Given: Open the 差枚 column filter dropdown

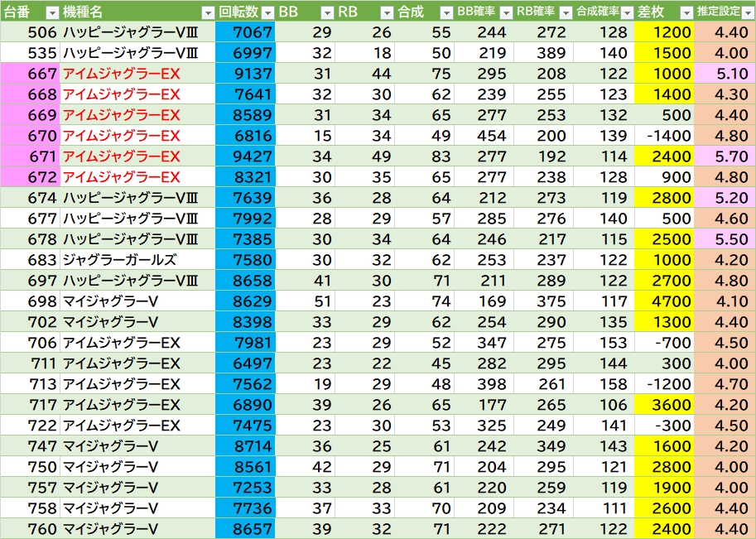Looking at the screenshot, I should pos(686,12).
